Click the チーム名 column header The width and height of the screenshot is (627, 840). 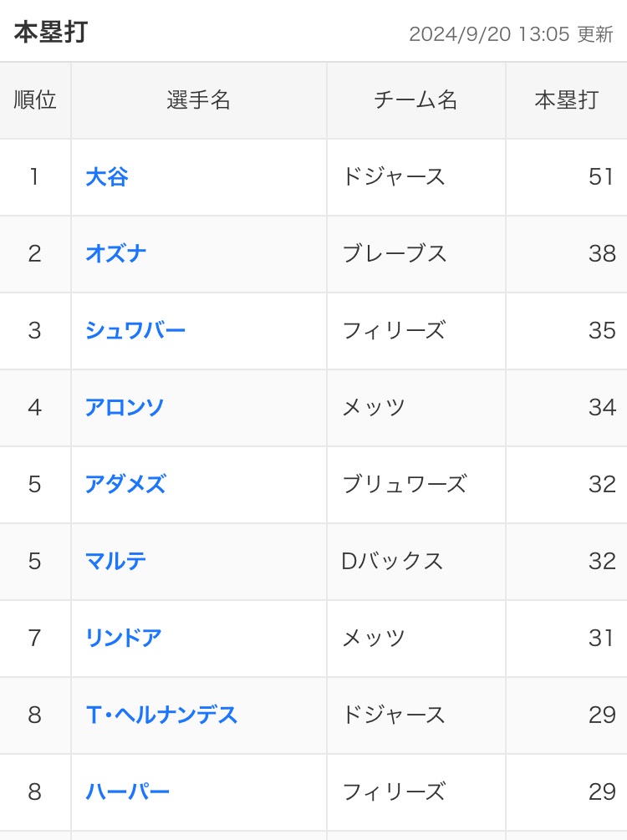415,100
